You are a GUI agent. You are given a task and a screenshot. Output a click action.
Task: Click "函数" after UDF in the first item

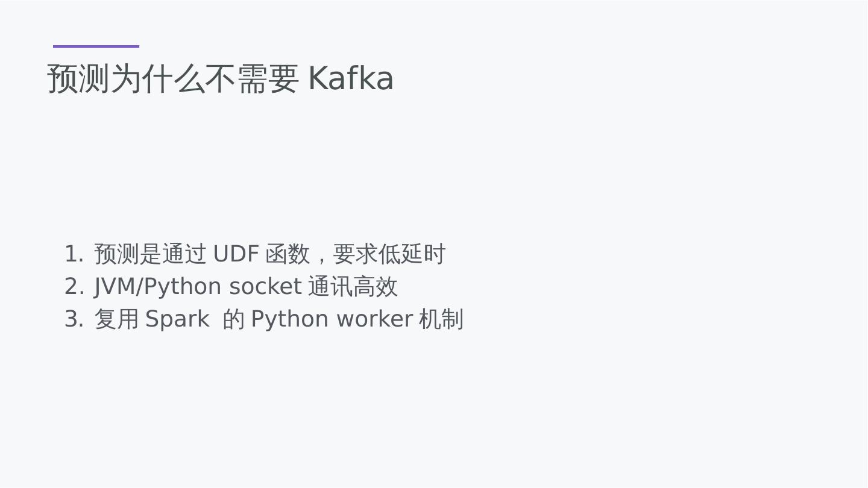point(288,254)
